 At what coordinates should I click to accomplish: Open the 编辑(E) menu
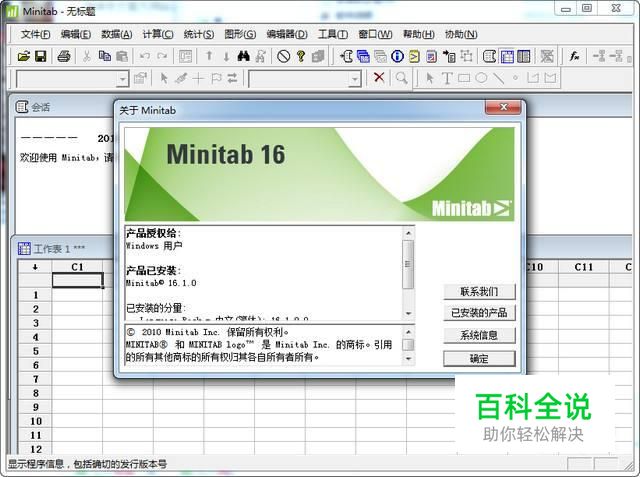(76, 34)
